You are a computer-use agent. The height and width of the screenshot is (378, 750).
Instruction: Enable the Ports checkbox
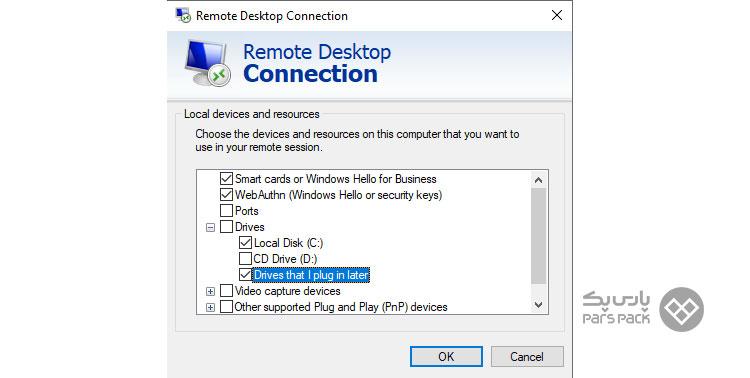point(226,211)
